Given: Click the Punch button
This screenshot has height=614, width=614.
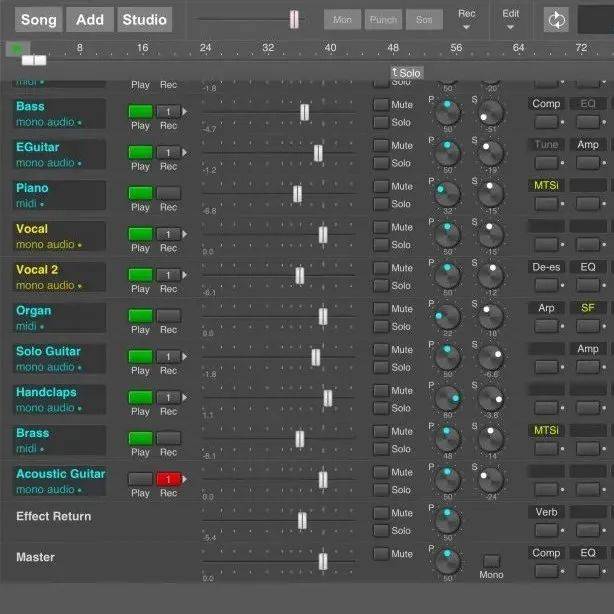Looking at the screenshot, I should (383, 20).
